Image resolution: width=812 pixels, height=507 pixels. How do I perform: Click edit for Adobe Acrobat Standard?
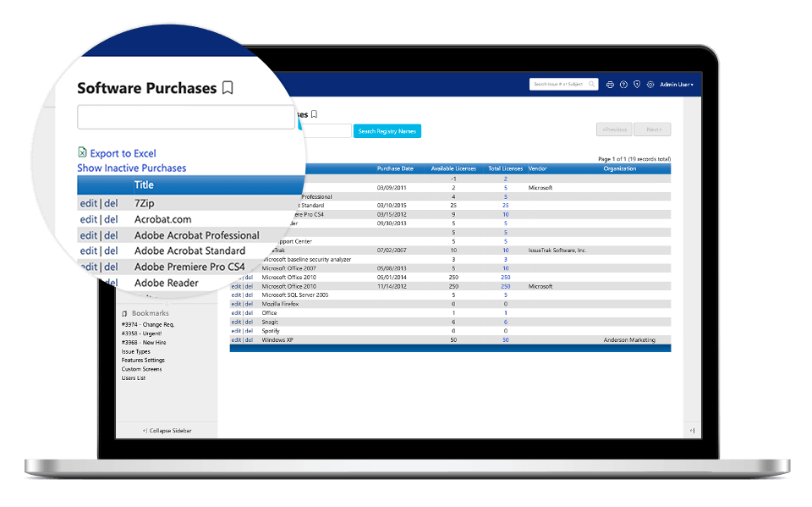tap(89, 251)
